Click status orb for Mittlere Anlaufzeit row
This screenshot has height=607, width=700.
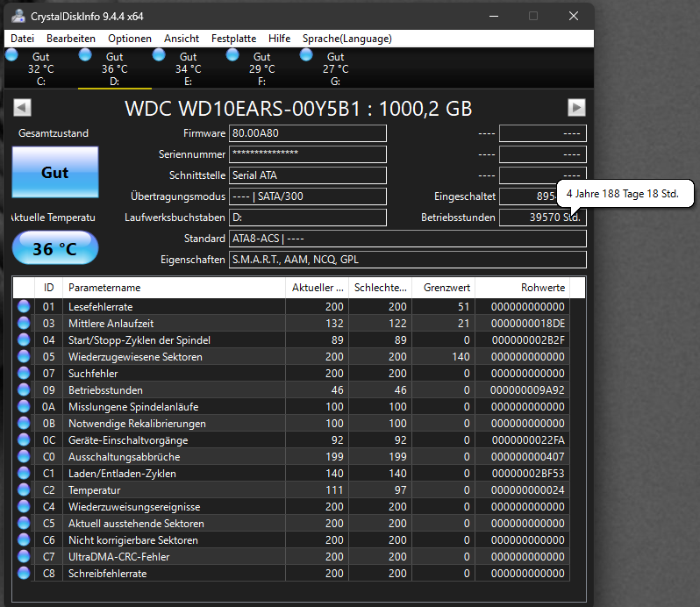tap(24, 323)
